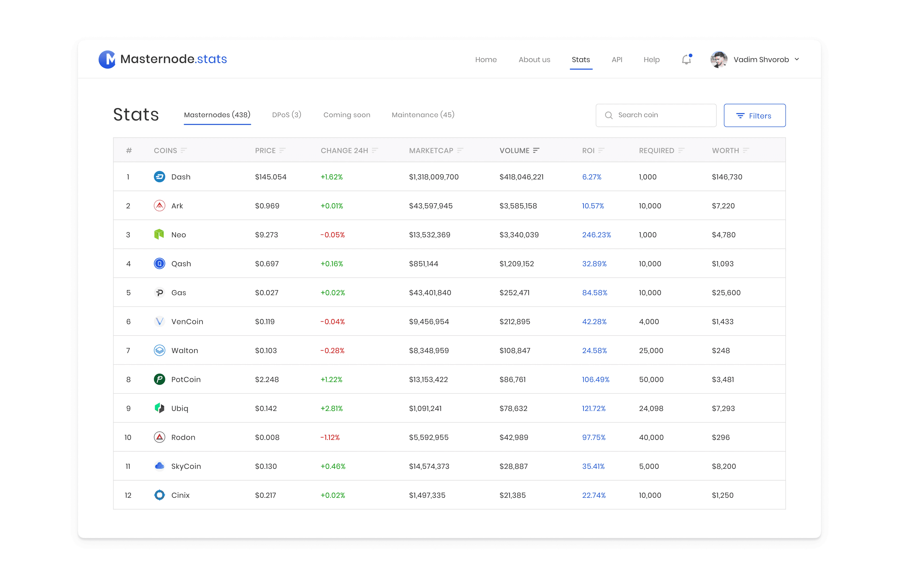Viewport: 899px width, 588px height.
Task: Click the Masternode.stats logo icon
Action: (x=107, y=59)
